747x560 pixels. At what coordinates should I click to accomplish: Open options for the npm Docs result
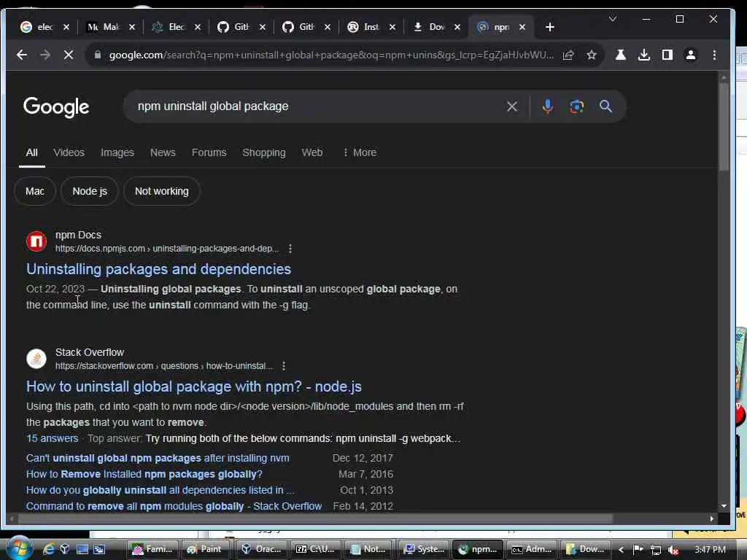290,249
